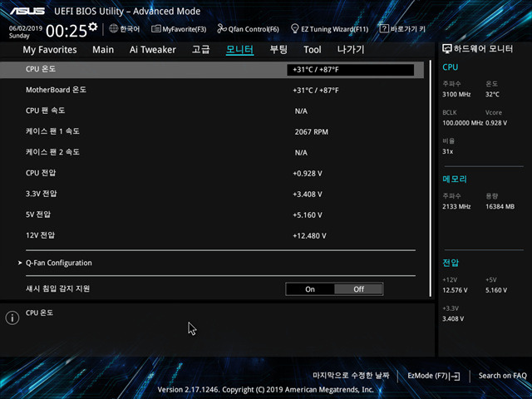Click the hardware monitor screen icon
The width and height of the screenshot is (532, 399).
[x=447, y=49]
